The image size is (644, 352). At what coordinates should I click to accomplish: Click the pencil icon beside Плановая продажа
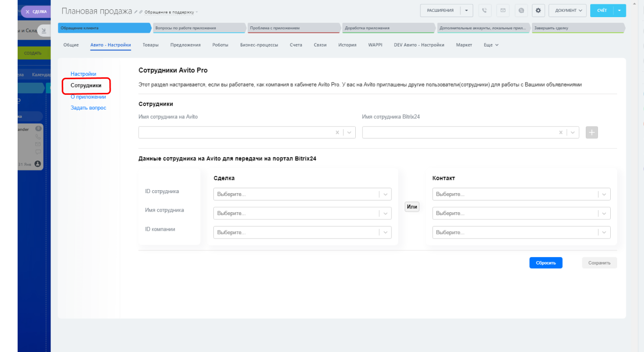click(x=136, y=11)
